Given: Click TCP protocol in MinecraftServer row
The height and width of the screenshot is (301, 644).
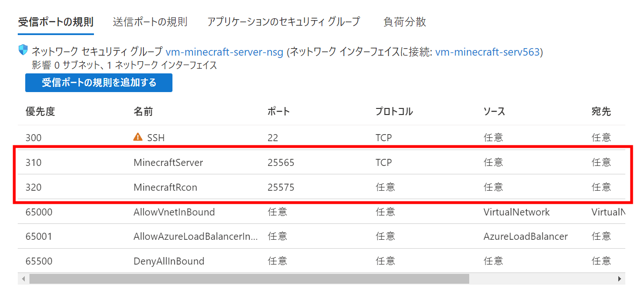Looking at the screenshot, I should 384,163.
